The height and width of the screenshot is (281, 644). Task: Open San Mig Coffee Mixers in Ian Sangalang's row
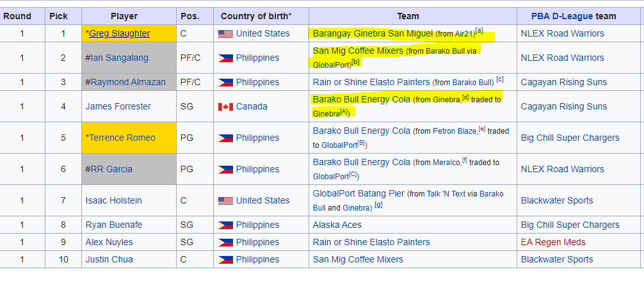pos(358,51)
